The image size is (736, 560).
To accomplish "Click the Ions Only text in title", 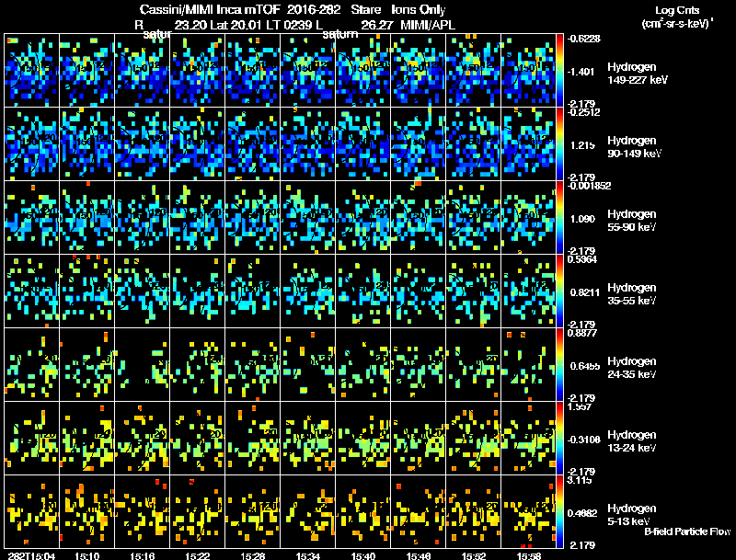I will click(x=419, y=9).
